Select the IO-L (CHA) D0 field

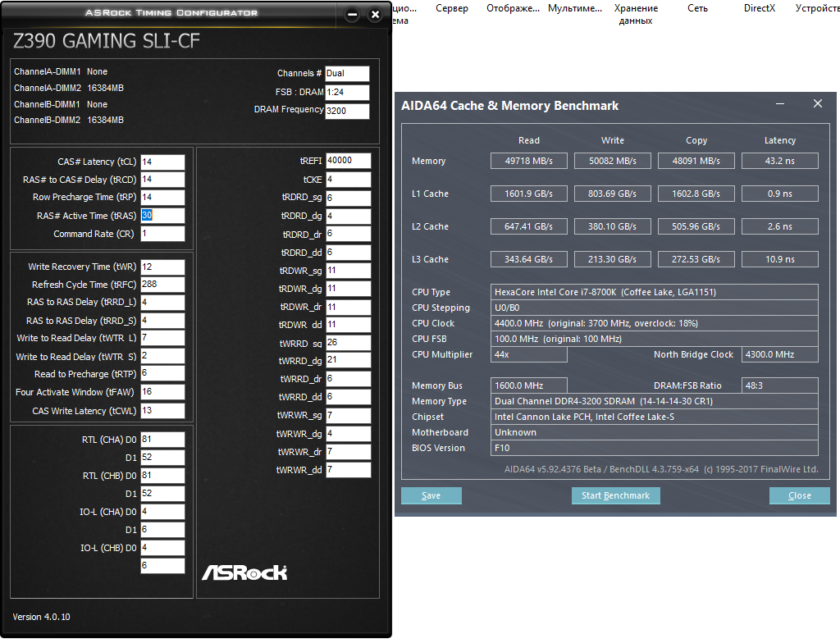[x=163, y=512]
